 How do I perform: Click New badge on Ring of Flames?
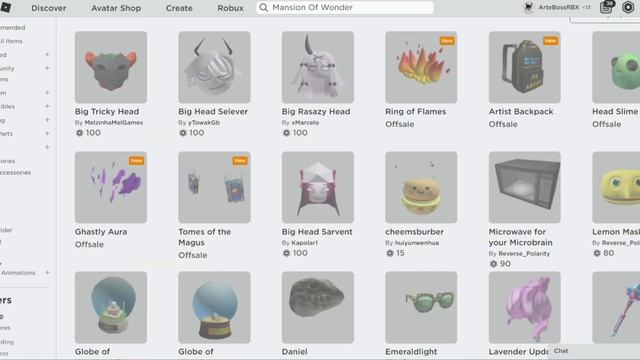447,41
